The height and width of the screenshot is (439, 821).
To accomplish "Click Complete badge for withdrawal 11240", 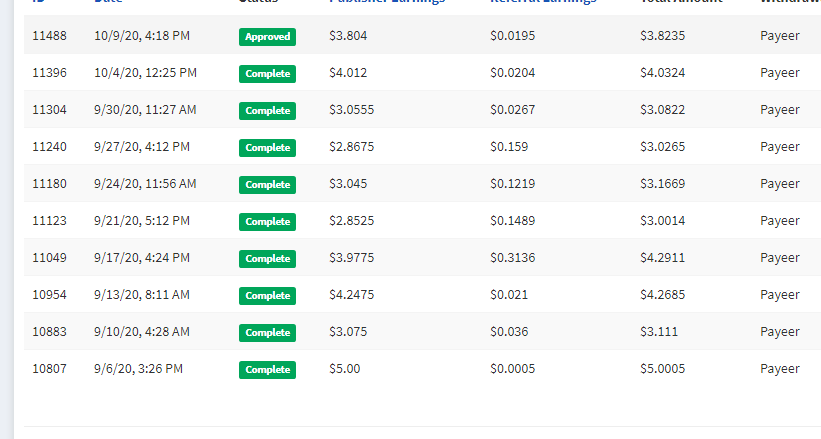I will tap(267, 148).
